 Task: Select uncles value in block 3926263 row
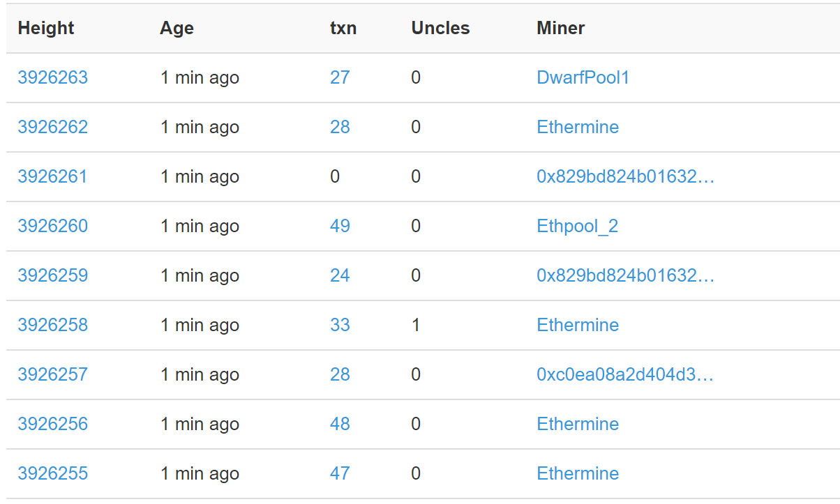click(416, 77)
